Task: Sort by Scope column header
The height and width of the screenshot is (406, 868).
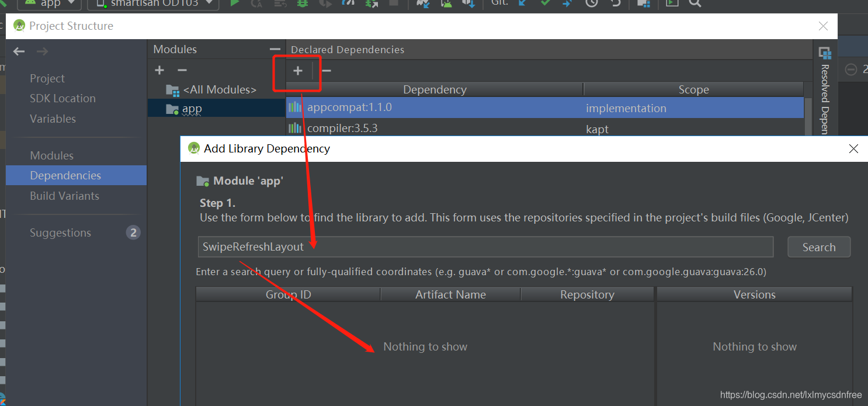Action: (693, 89)
